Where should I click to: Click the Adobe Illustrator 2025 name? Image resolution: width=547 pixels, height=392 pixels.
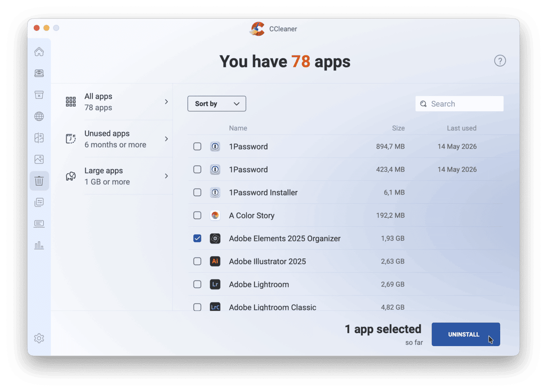[267, 261]
